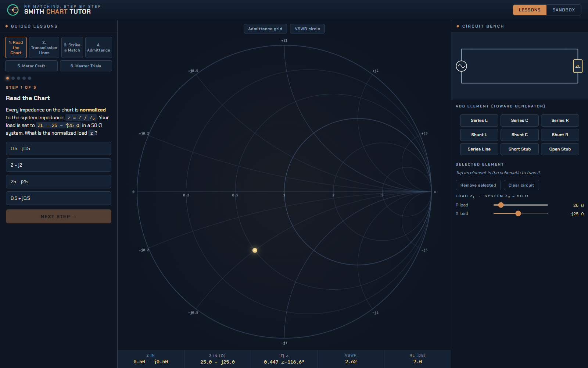Click the chart center label 1
The height and width of the screenshot is (368, 588).
coord(284,195)
